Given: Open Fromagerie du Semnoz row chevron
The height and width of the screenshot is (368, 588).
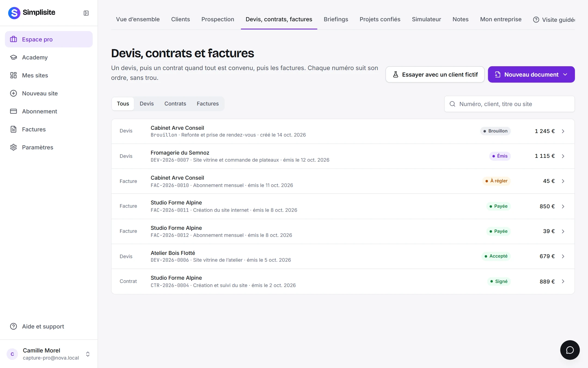Looking at the screenshot, I should click(563, 156).
